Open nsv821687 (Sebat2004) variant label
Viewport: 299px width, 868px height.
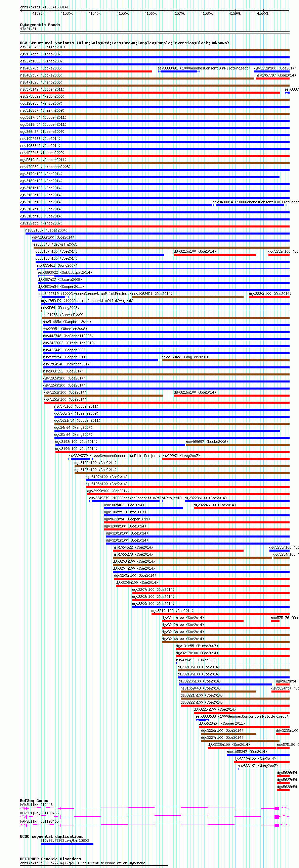point(46,231)
